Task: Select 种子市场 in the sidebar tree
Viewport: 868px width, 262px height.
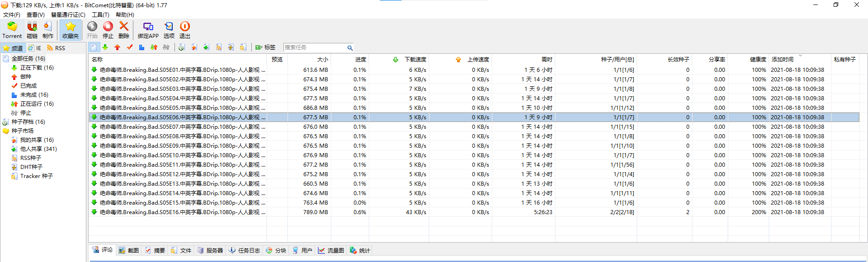Action: (23, 131)
